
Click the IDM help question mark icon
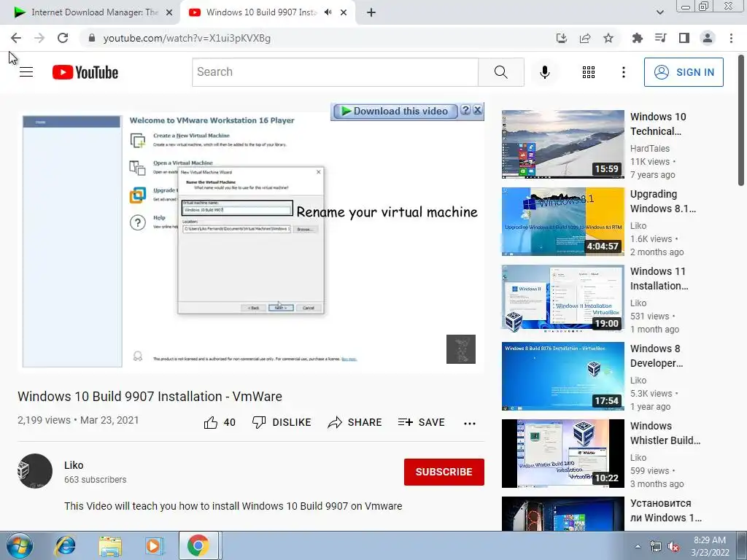click(466, 111)
